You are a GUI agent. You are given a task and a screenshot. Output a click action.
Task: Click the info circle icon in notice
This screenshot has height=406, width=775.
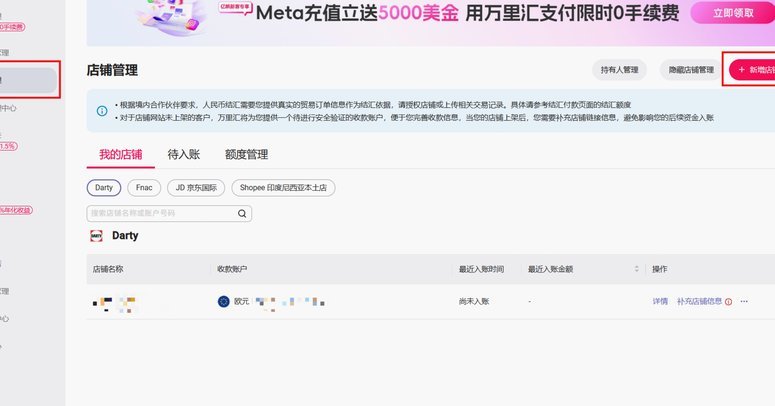[102, 111]
